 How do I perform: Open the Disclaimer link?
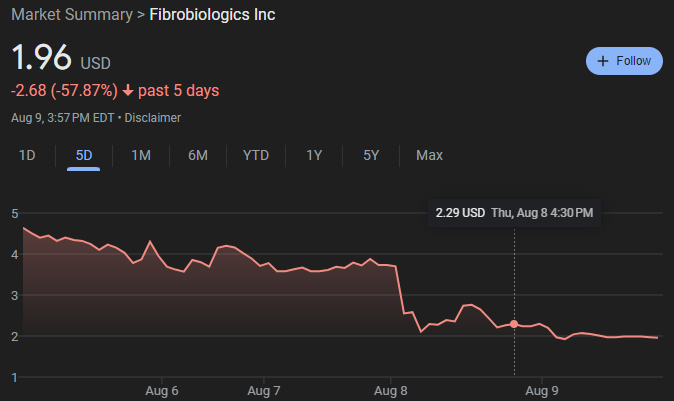click(x=153, y=118)
